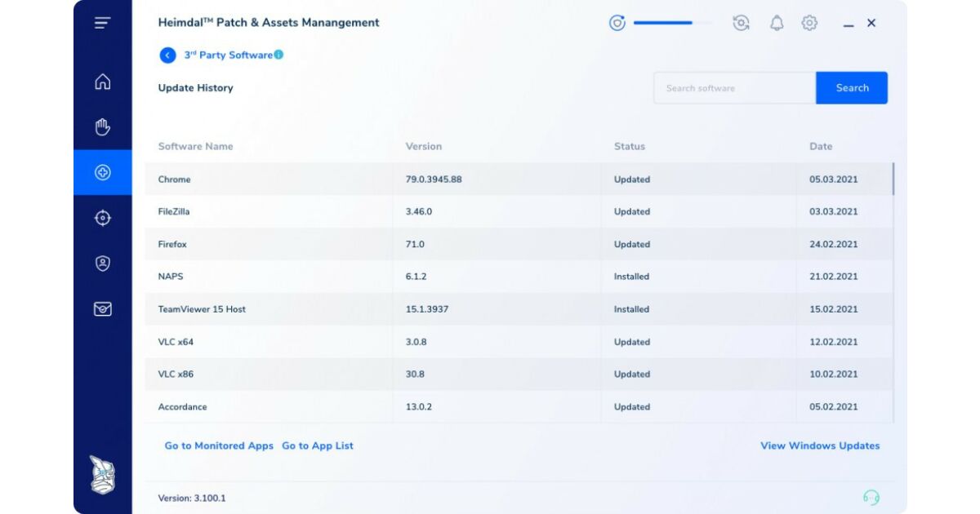Click the scan refresh icon in header
Image resolution: width=980 pixels, height=514 pixels.
741,23
